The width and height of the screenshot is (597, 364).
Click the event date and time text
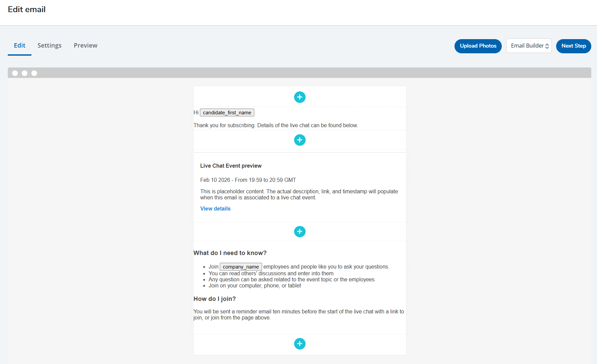[x=248, y=180]
